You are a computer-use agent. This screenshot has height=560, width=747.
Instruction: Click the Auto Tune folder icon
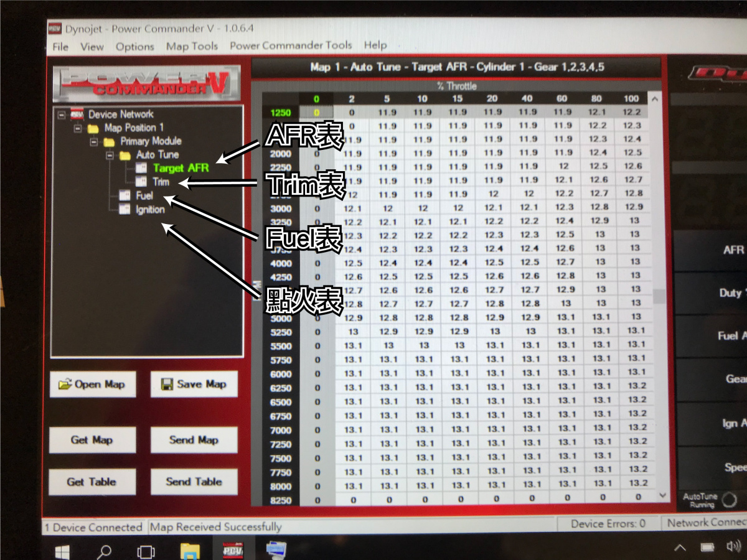[126, 156]
